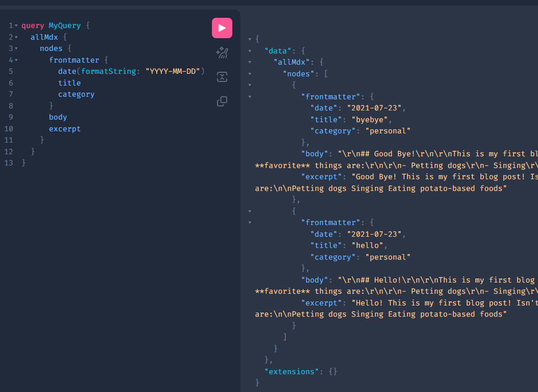Click "Good Bye!" excerpt text in results
The image size is (538, 392).
tap(376, 177)
